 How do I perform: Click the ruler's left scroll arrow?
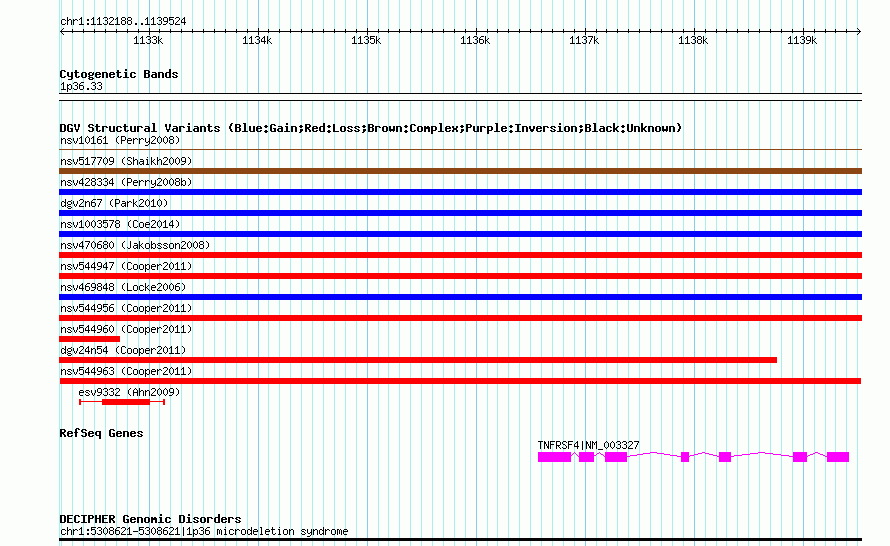(x=62, y=31)
